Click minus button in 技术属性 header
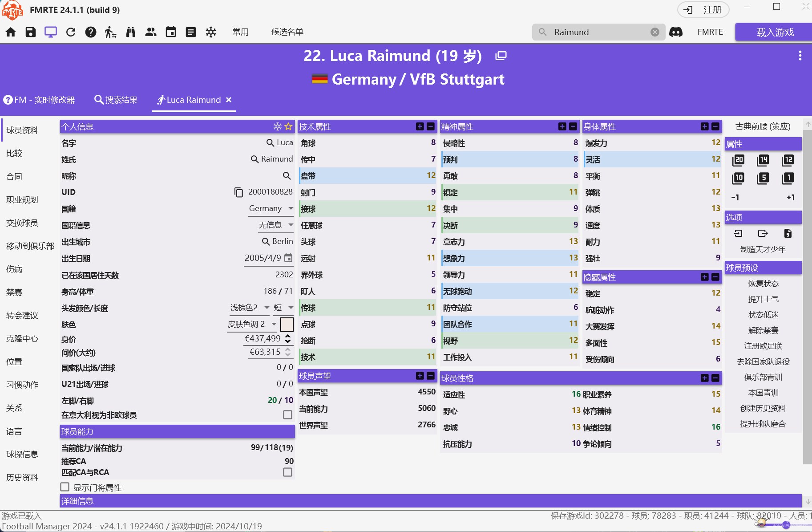The image size is (812, 532). (x=431, y=126)
